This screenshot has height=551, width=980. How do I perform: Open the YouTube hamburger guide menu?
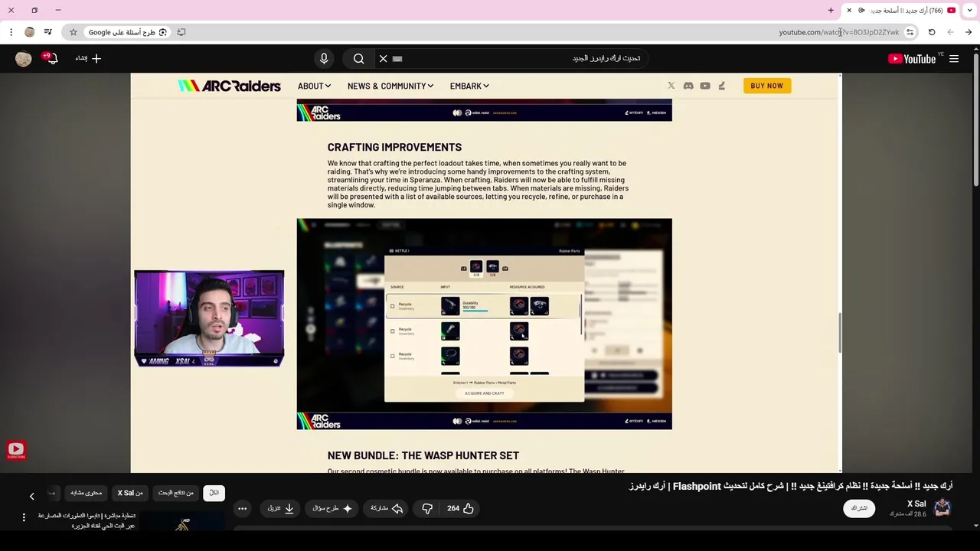954,59
